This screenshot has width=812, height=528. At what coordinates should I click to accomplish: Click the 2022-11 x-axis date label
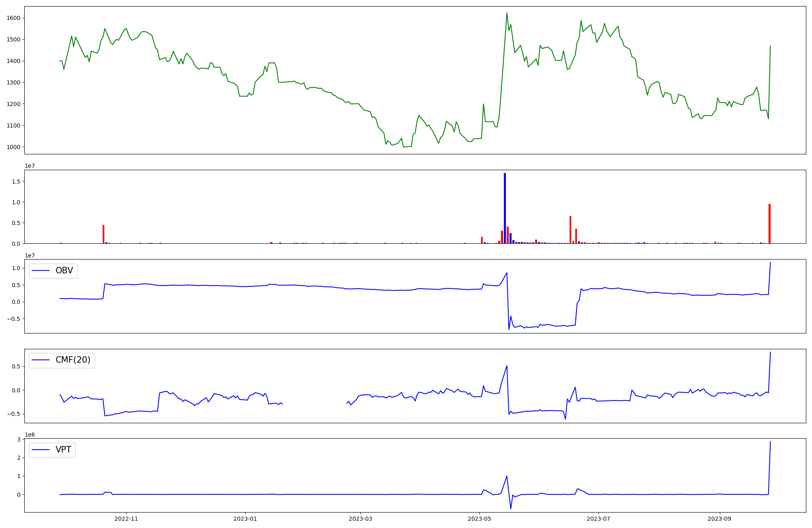point(126,519)
